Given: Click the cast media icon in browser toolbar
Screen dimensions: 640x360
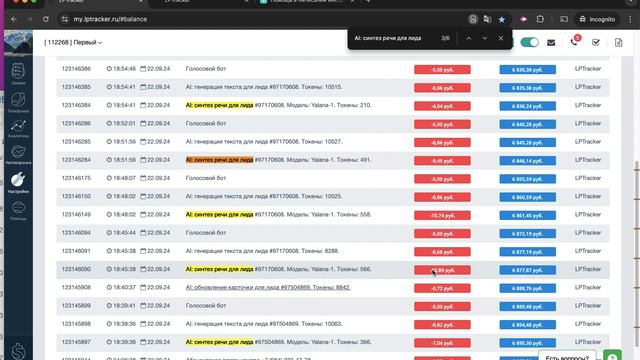Looking at the screenshot, I should [x=564, y=19].
